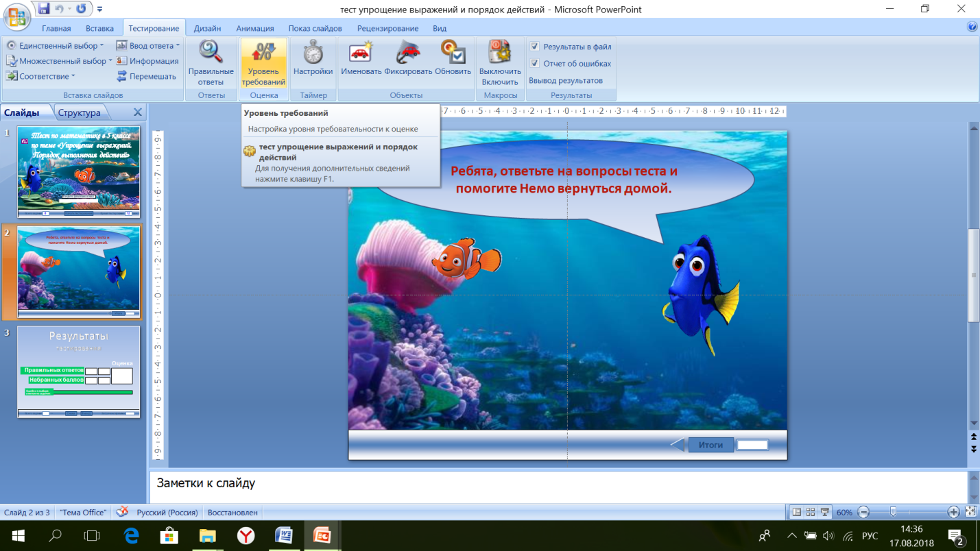Toggle macros with Выключить Включить button
Image resolution: width=980 pixels, height=551 pixels.
tap(500, 62)
